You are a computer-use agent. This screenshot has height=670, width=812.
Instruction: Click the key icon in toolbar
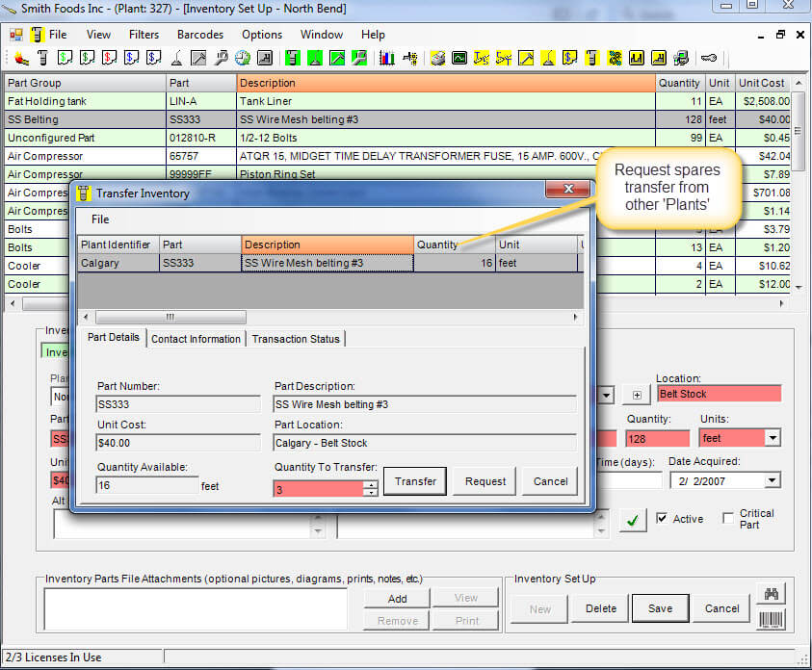point(708,58)
